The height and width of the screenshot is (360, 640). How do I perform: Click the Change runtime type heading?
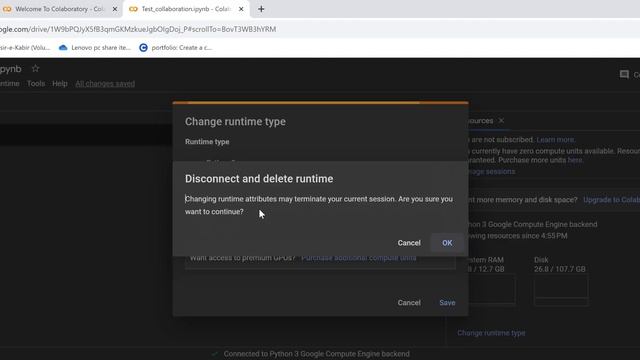[235, 122]
